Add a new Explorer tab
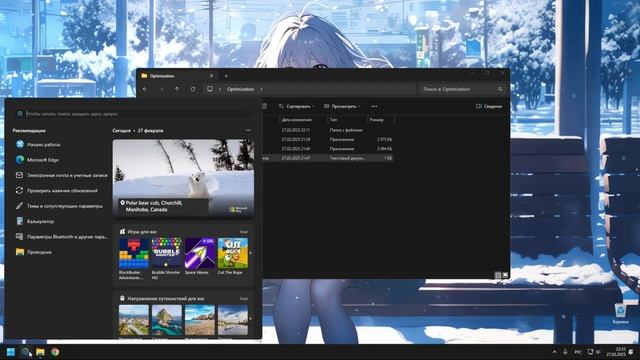640x360 pixels. [226, 76]
